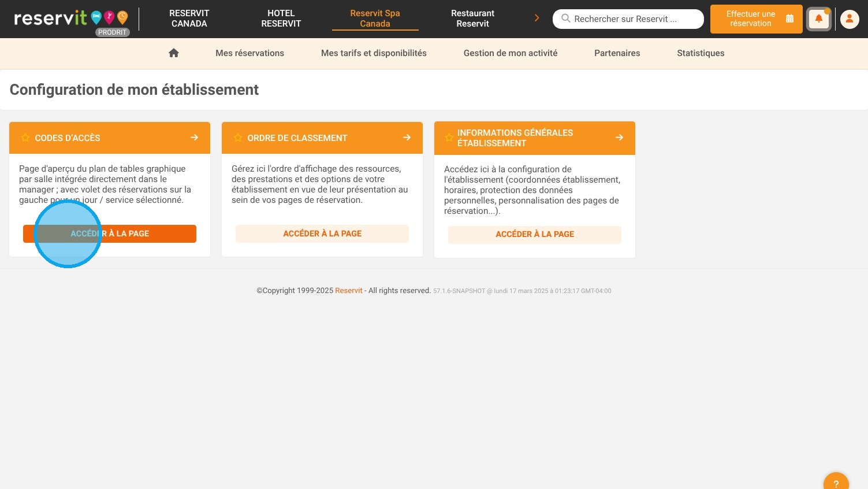Image resolution: width=868 pixels, height=489 pixels.
Task: Open the notification bell
Action: (818, 19)
